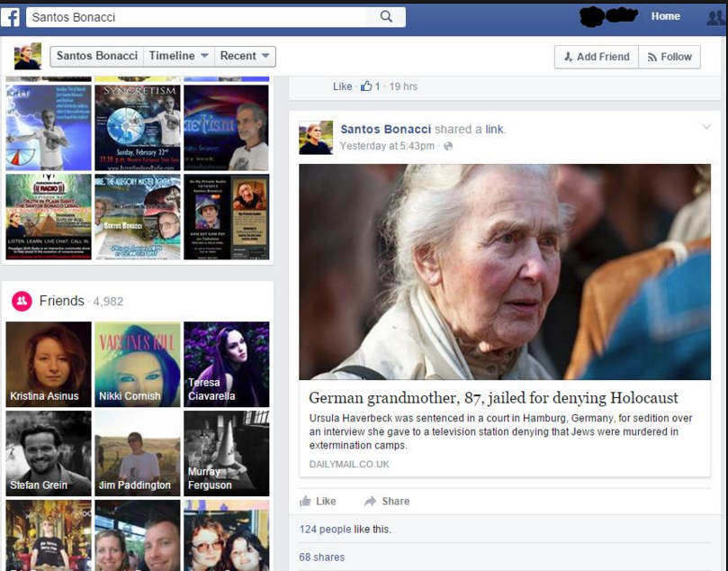Open friend Stefan Grein
The height and width of the screenshot is (571, 728).
(x=49, y=453)
